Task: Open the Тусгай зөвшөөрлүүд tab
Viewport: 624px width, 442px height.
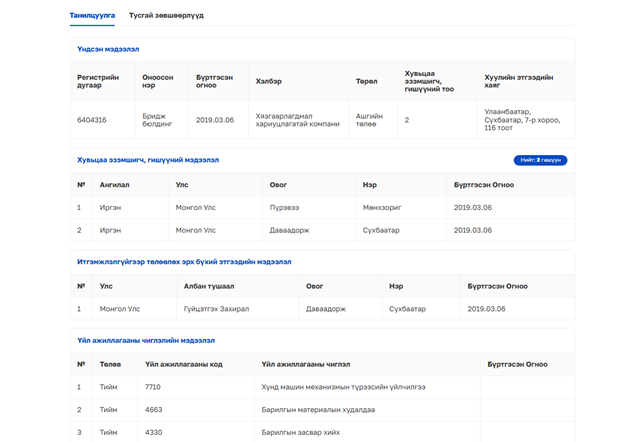Action: point(166,16)
